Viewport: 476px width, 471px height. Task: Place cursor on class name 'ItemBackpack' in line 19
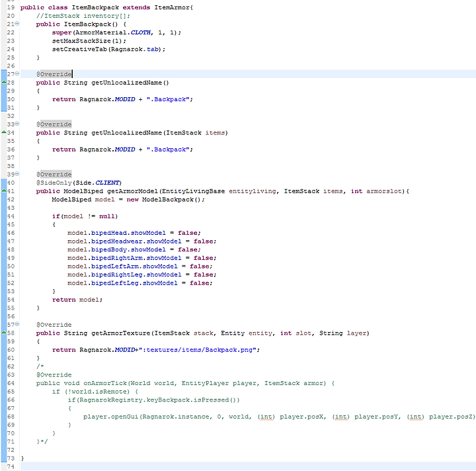[x=95, y=7]
